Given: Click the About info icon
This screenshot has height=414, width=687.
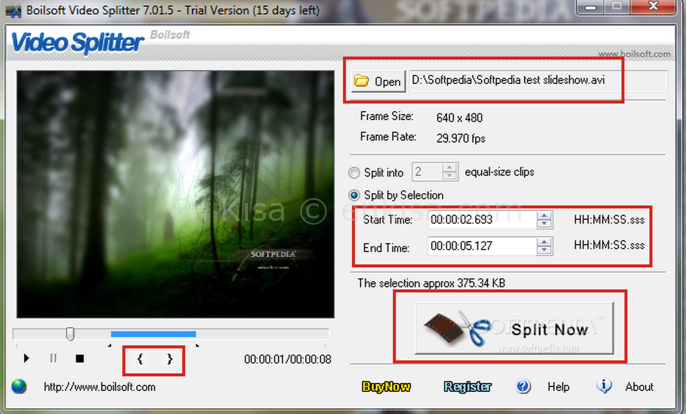Looking at the screenshot, I should pyautogui.click(x=604, y=386).
